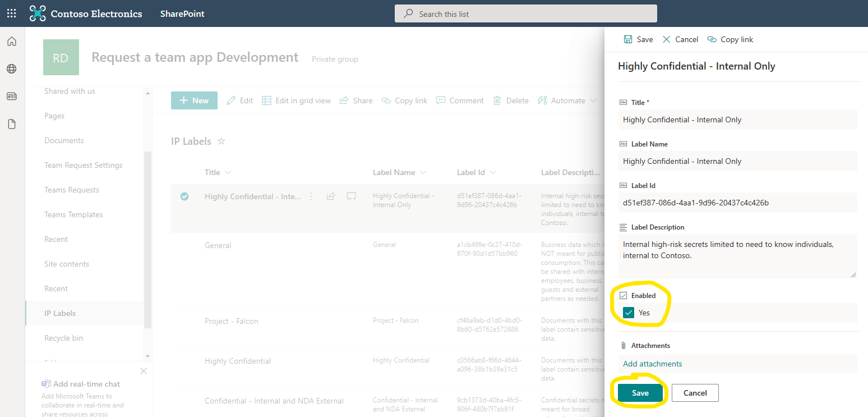Click the New item button

(194, 100)
